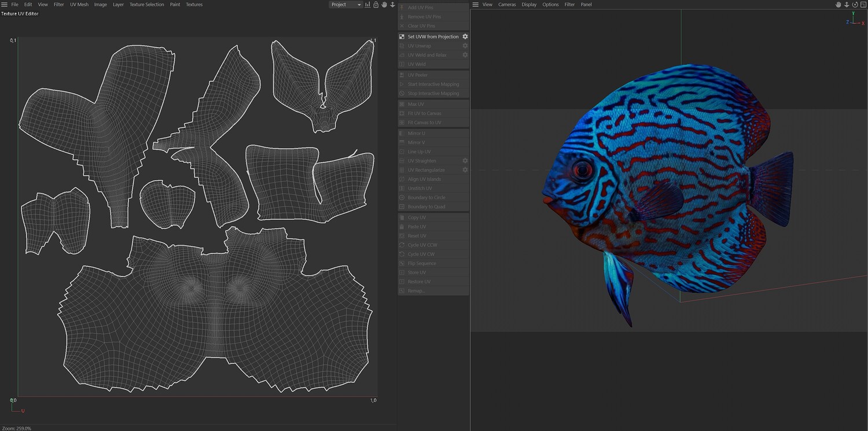Open the Paint menu
Screen dimensions: 868x431
tap(175, 5)
